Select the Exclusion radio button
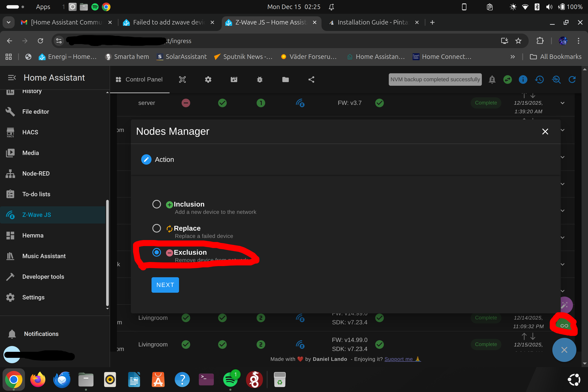This screenshot has height=392, width=588. [x=157, y=252]
